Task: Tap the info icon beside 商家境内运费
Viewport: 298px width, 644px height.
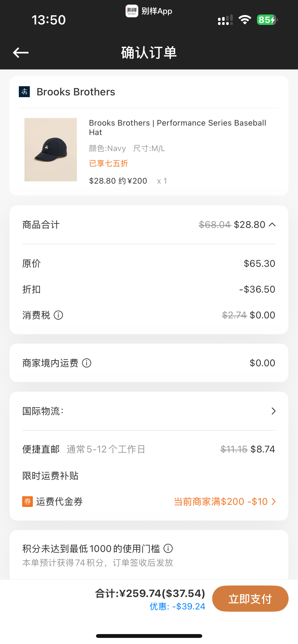Action: (x=87, y=363)
